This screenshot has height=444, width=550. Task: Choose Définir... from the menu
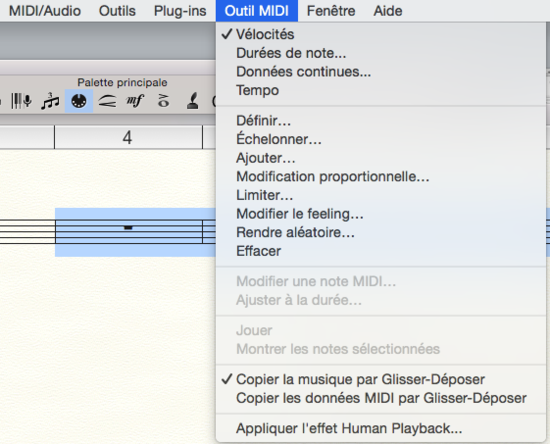coord(381,121)
